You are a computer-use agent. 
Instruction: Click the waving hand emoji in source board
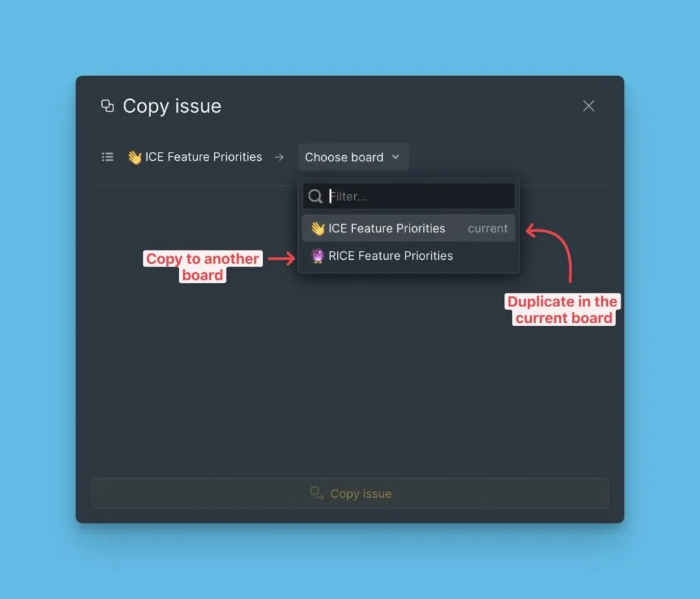[x=135, y=157]
